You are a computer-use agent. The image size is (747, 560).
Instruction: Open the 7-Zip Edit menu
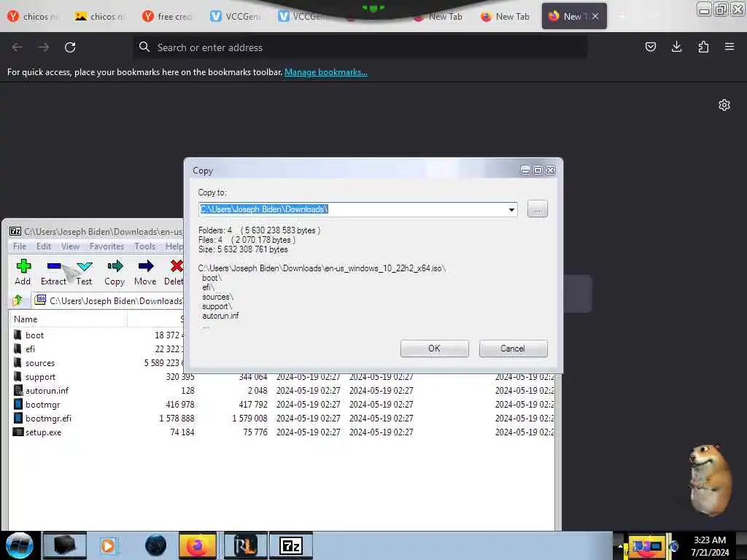click(x=43, y=246)
